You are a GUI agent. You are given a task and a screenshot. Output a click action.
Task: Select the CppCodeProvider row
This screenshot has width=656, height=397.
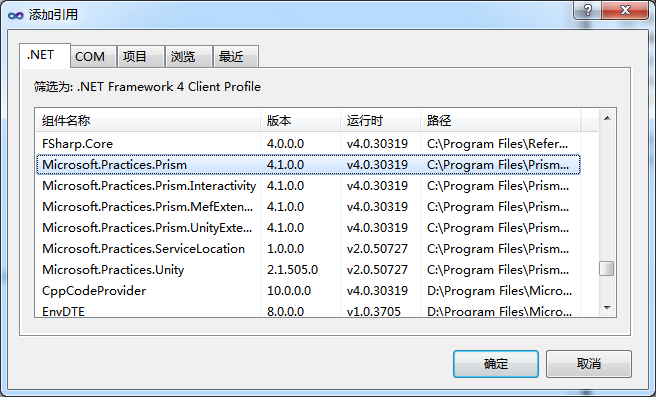coord(308,291)
